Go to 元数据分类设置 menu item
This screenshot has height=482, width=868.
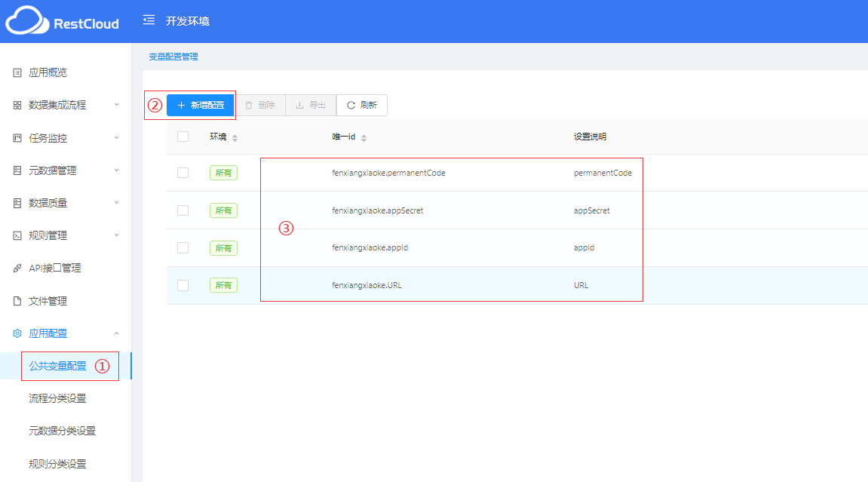pyautogui.click(x=62, y=431)
